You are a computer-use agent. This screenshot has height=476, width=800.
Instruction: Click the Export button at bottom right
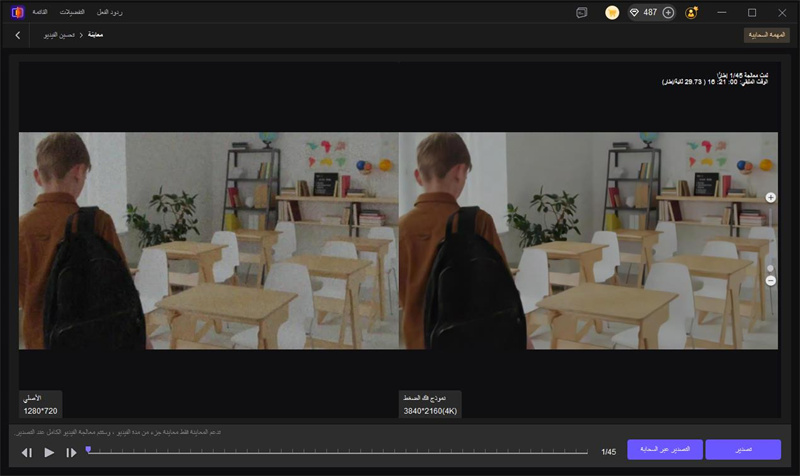742,450
